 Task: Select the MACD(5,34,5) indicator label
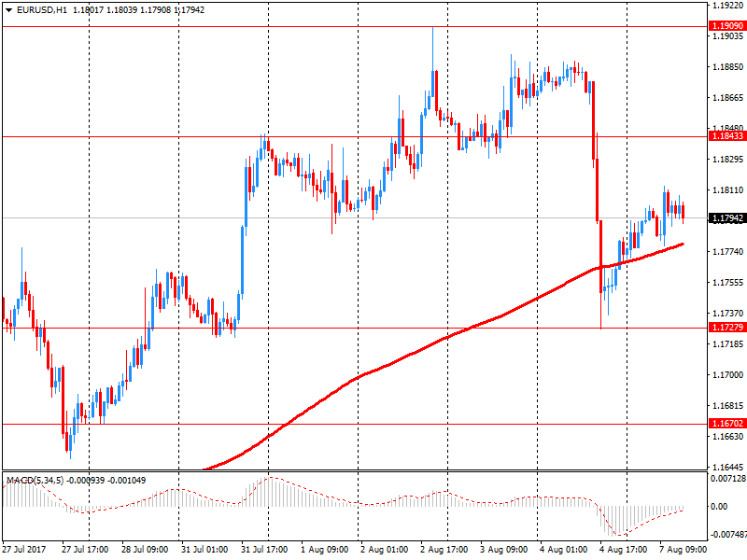click(x=35, y=481)
